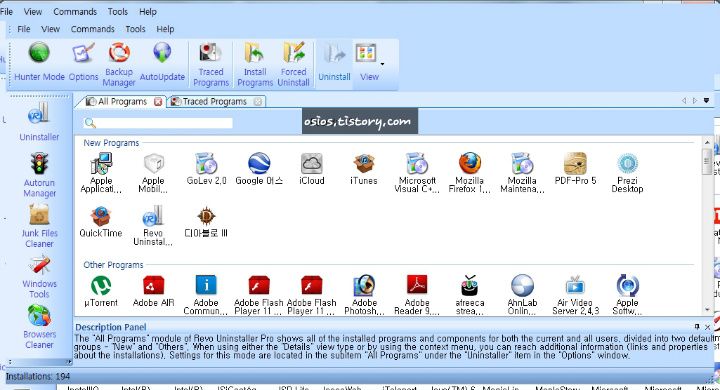The image size is (720, 390).
Task: Select the Mozilla Maintenance Service icon
Action: pos(522,164)
